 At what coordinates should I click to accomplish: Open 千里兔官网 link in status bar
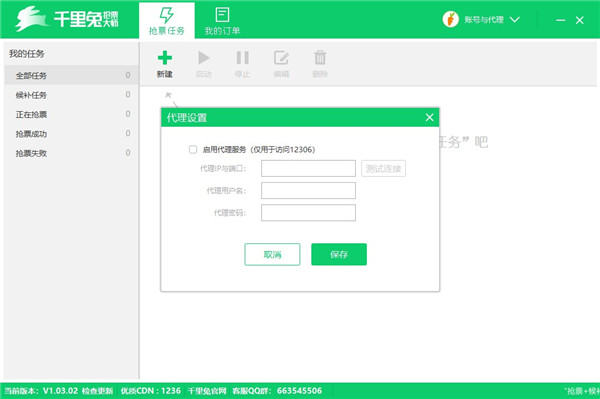point(207,391)
